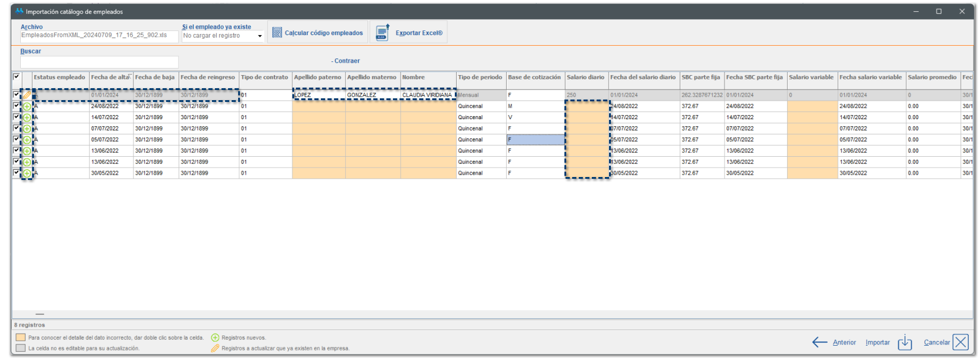The height and width of the screenshot is (360, 980).
Task: Click the Exportar Excel button label
Action: click(419, 33)
